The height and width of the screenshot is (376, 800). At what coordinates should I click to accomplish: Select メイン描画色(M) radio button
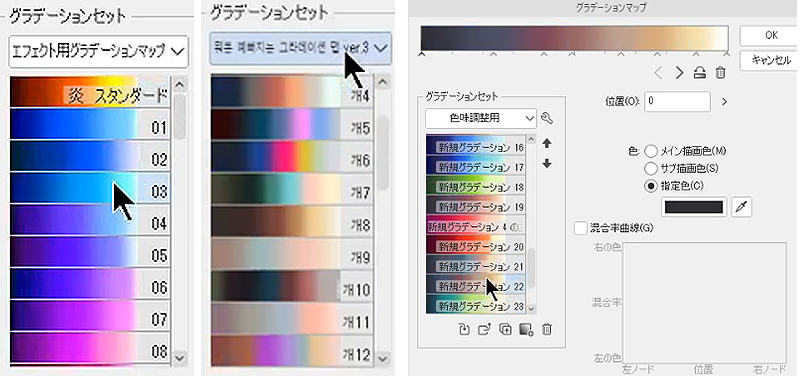[x=651, y=151]
